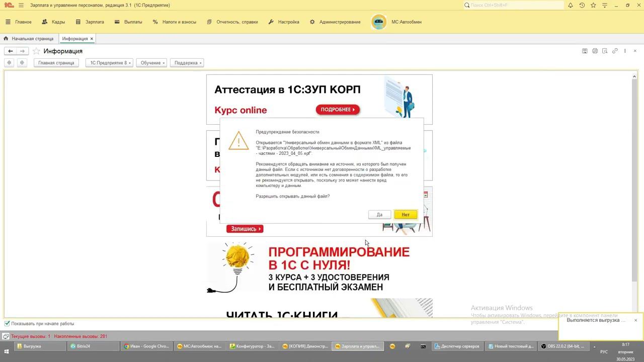644x362 pixels.
Task: Expand the 1С:Предприятие 8 dropdown
Action: click(x=110, y=63)
